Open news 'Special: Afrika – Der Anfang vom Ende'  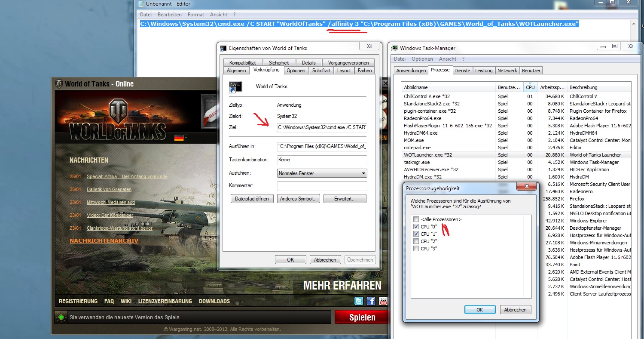coord(127,176)
